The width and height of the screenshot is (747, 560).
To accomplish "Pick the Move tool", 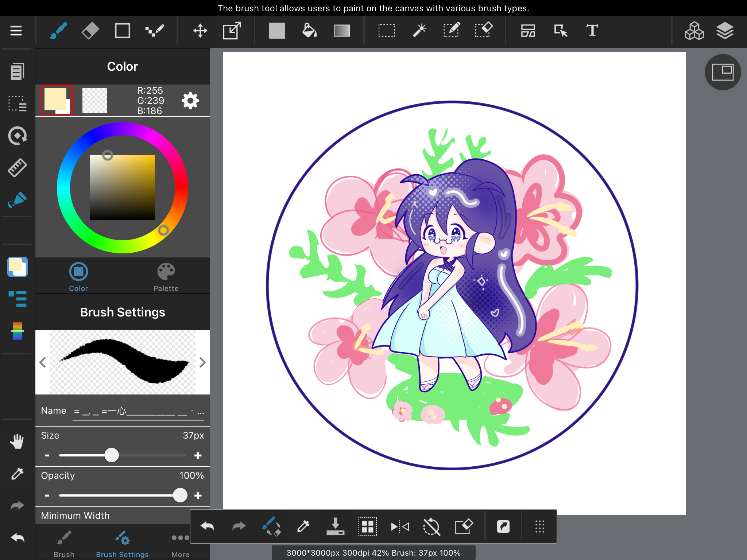I will click(x=200, y=31).
